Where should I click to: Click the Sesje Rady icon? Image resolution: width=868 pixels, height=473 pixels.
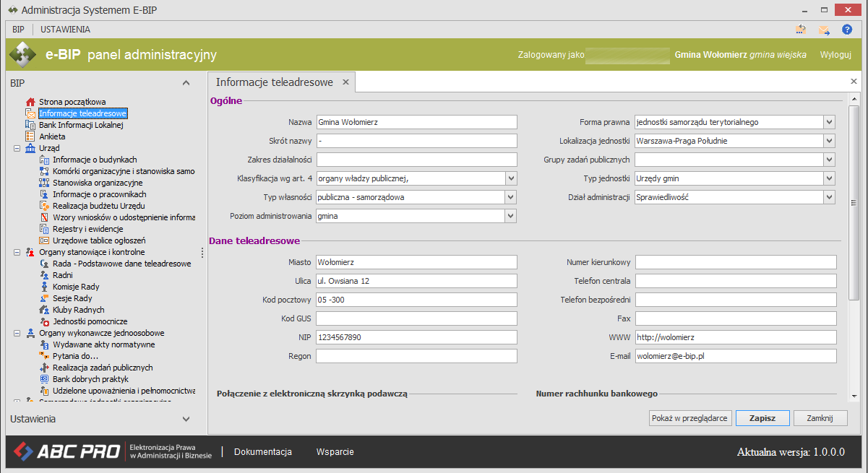pyautogui.click(x=44, y=298)
